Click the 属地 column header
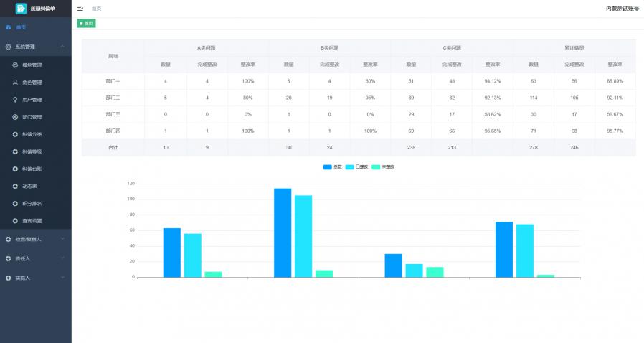This screenshot has width=644, height=343. tap(113, 56)
